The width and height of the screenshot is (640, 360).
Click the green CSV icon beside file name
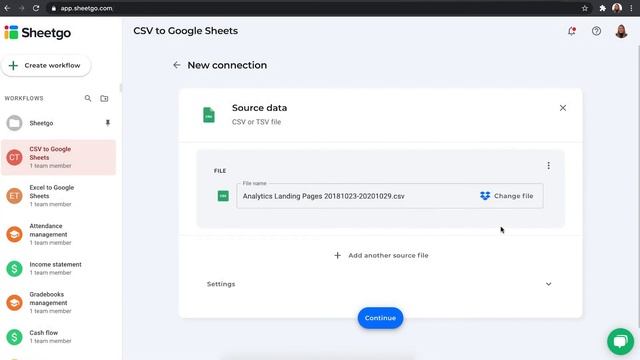tap(223, 196)
